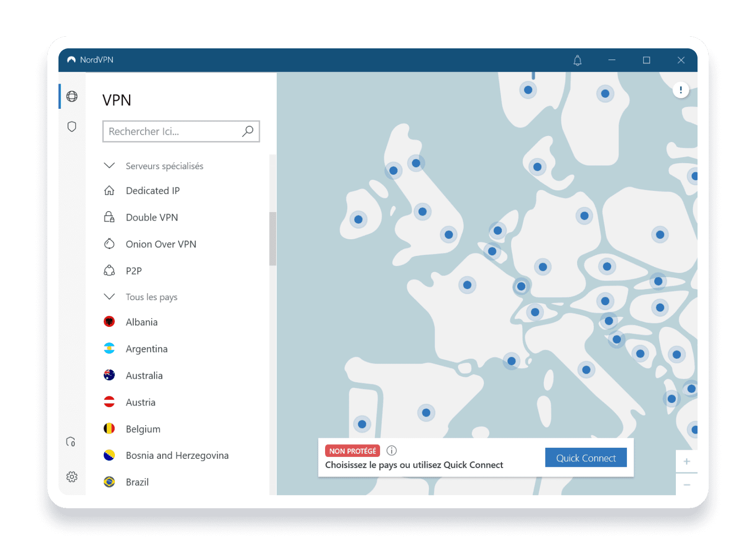
Task: Click the Italy server pin on map
Action: (x=586, y=370)
